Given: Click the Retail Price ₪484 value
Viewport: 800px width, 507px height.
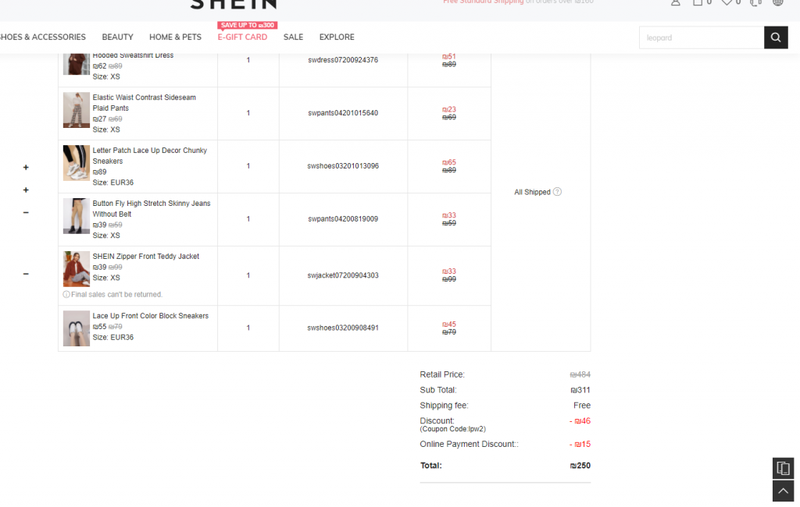Looking at the screenshot, I should [580, 374].
